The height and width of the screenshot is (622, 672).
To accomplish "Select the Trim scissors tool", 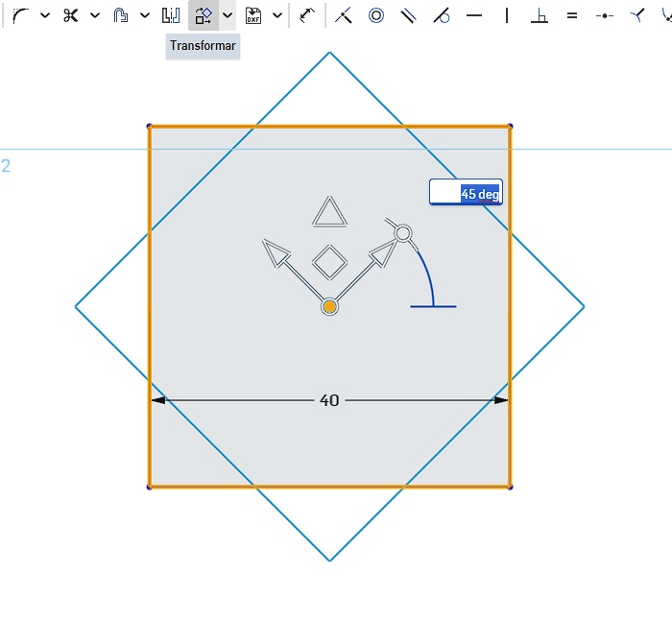I will tap(70, 15).
